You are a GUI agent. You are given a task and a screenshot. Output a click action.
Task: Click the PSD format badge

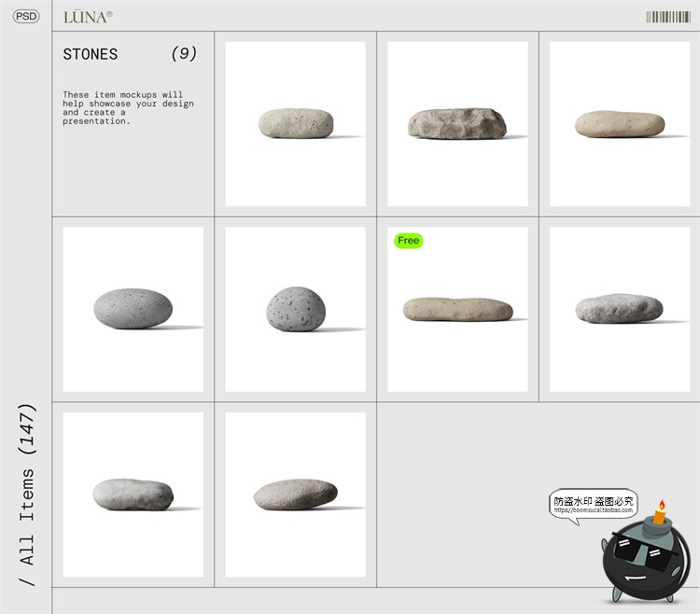(26, 17)
